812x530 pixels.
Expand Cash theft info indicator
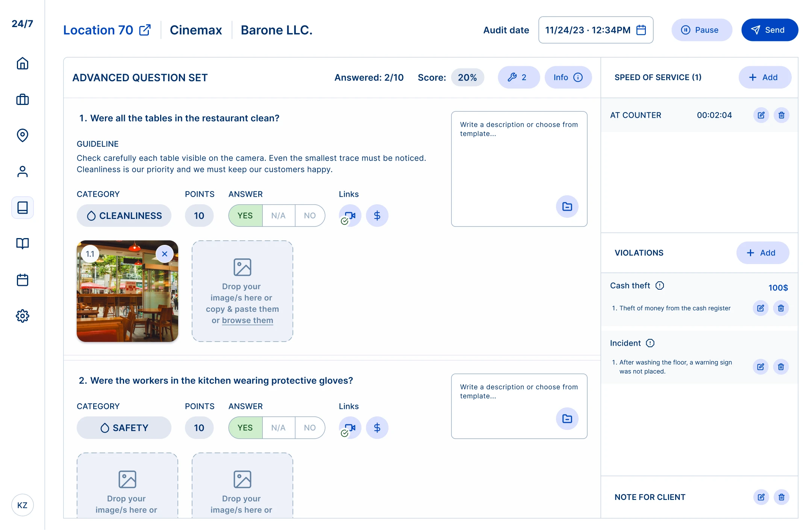[x=660, y=286]
